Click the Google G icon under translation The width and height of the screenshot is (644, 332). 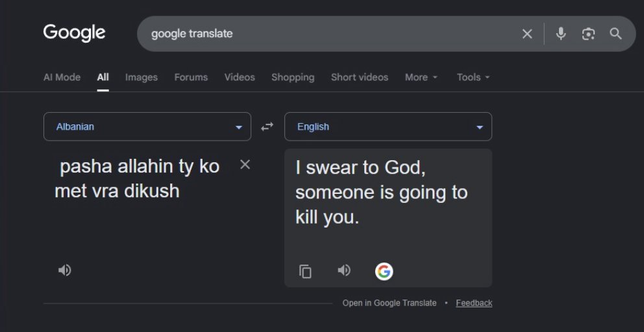pos(384,271)
